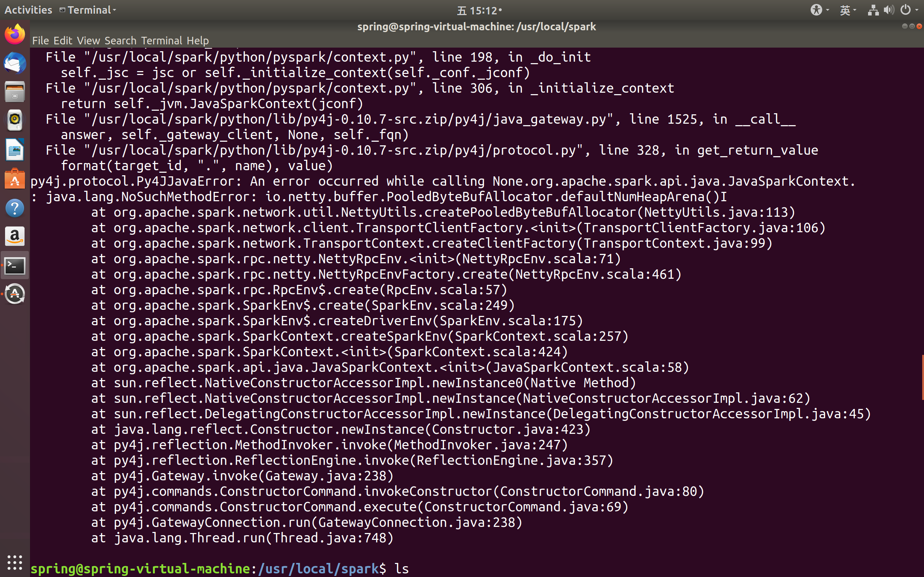Launch Thunderbird mail from dock
Screen dimensions: 924x577
coord(14,63)
